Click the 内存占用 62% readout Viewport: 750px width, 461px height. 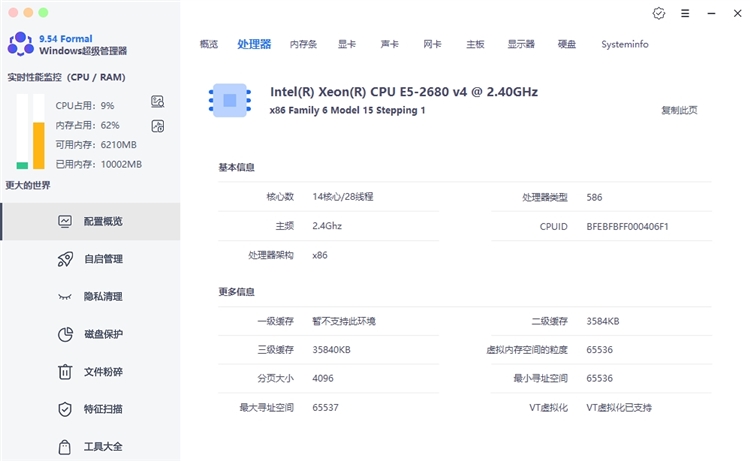pos(87,125)
